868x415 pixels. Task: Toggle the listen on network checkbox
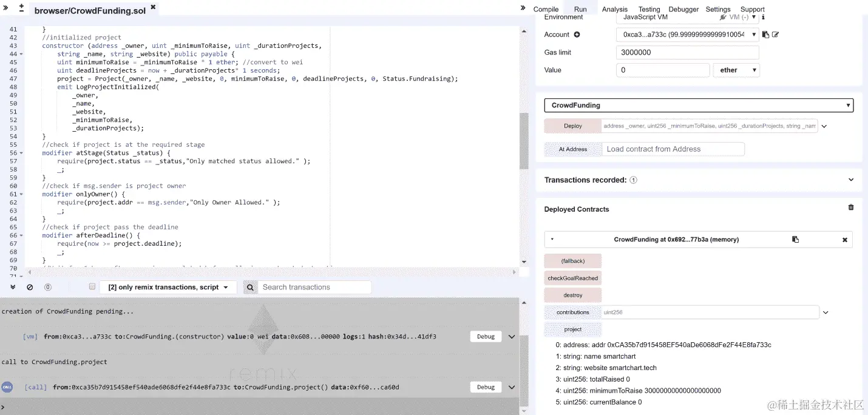click(92, 286)
